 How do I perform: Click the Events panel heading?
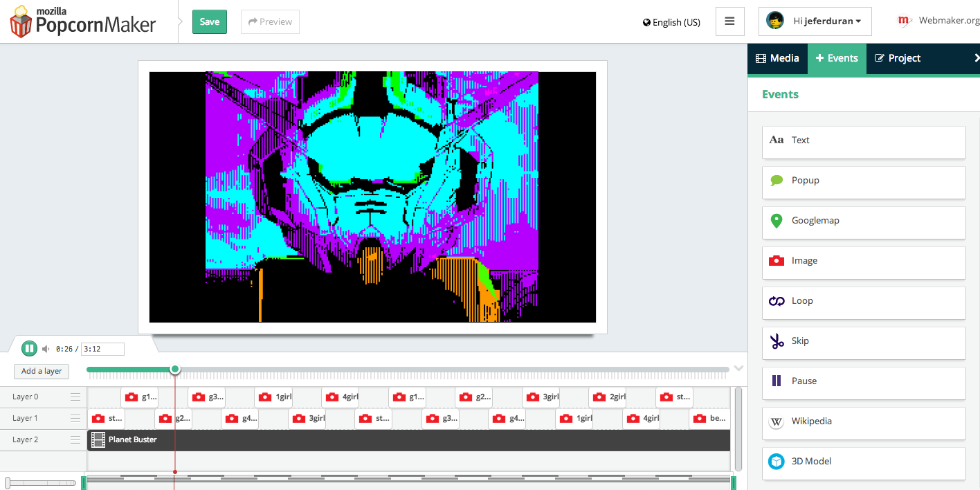pos(780,94)
